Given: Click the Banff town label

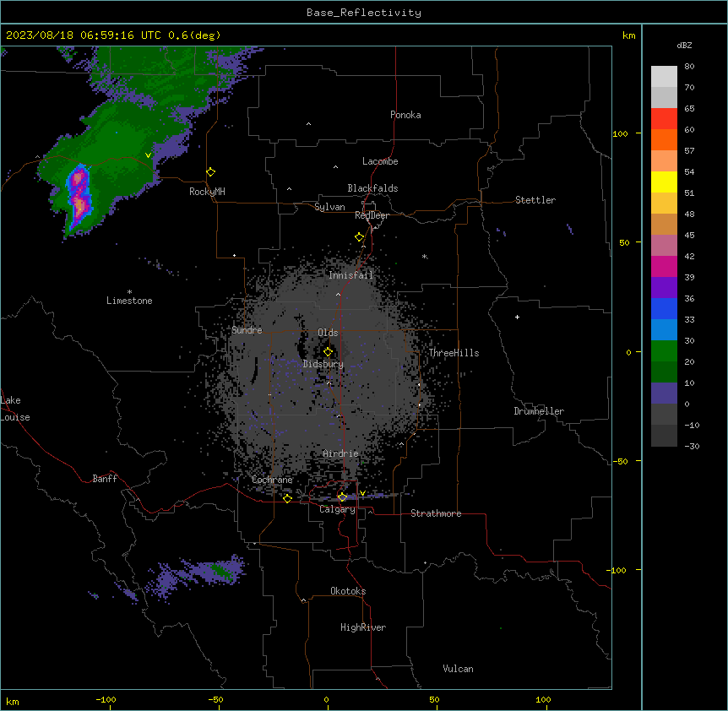Looking at the screenshot, I should [105, 479].
